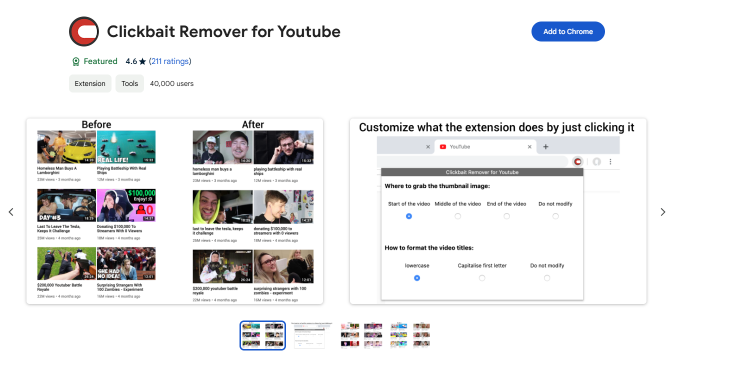Click the 40,000 users text
This screenshot has width=735, height=370.
[x=172, y=83]
